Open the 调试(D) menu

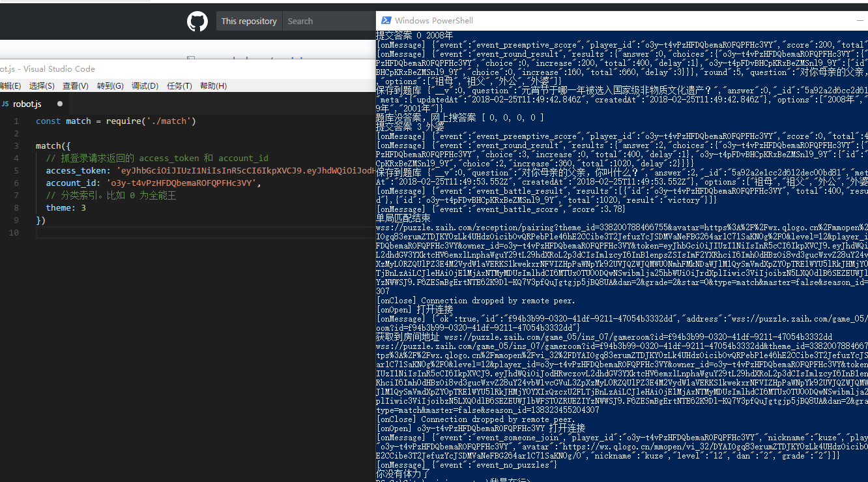[145, 86]
